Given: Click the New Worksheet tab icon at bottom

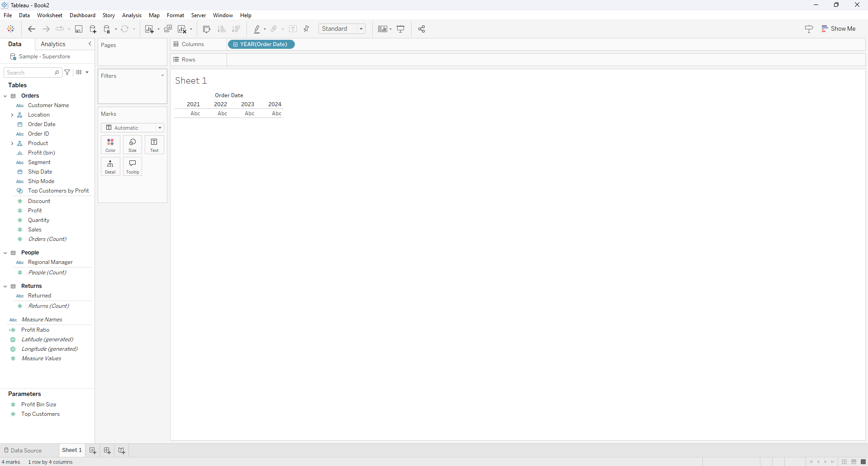Looking at the screenshot, I should coord(93,450).
